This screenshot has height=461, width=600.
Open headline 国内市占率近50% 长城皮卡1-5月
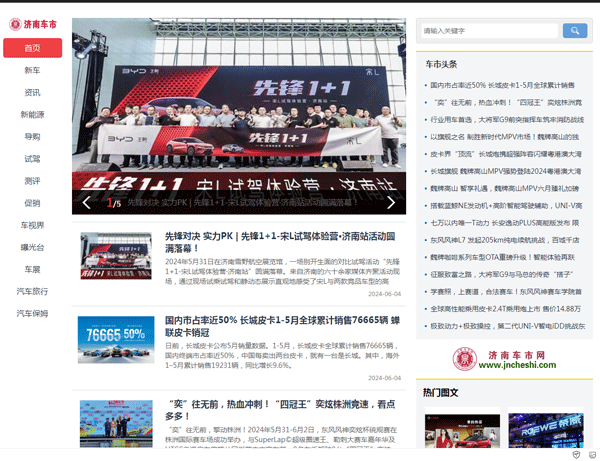click(x=502, y=85)
